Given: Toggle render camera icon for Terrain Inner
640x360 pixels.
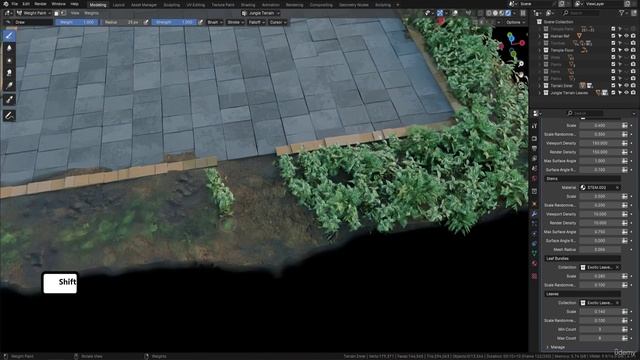Looking at the screenshot, I should click(633, 86).
